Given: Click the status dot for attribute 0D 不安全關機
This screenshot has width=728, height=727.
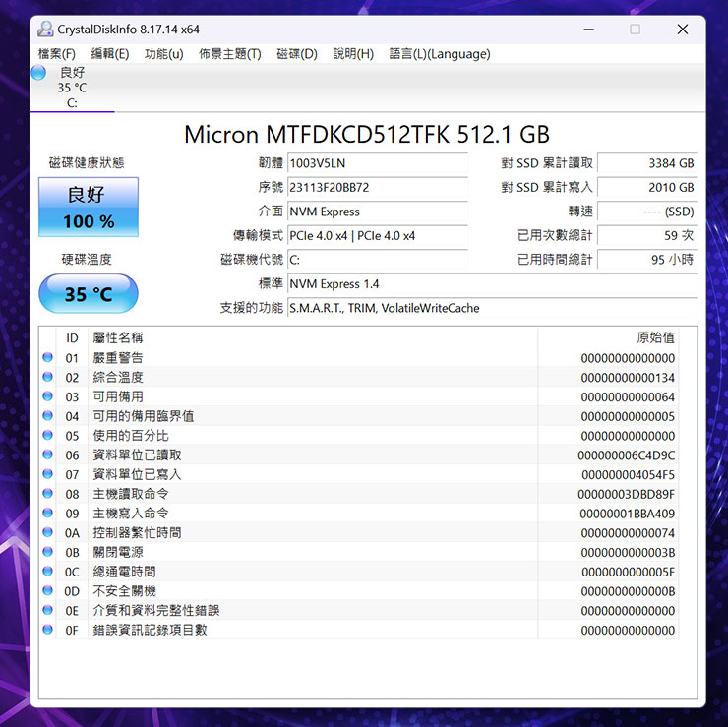Looking at the screenshot, I should coord(47,590).
